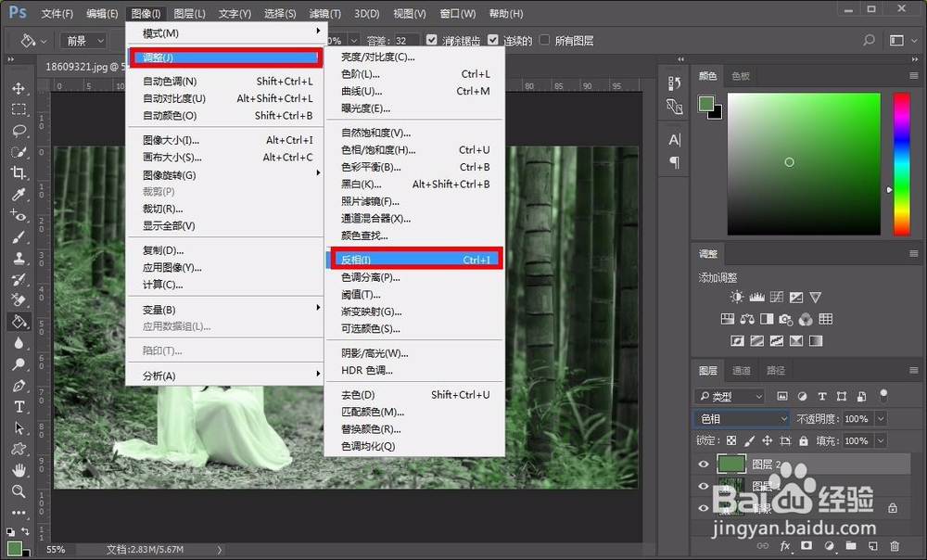Image resolution: width=927 pixels, height=560 pixels.
Task: Open the character panel A icon
Action: (x=675, y=140)
